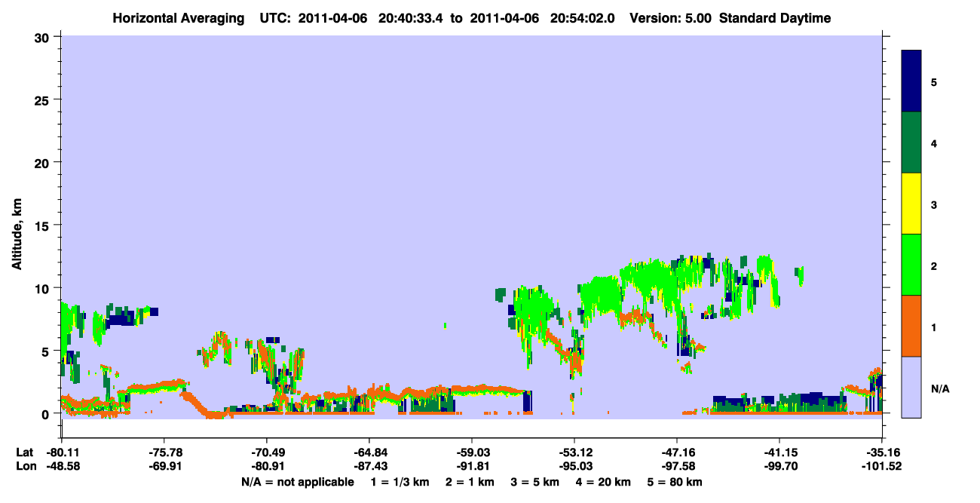Viewport: 980px width, 503px height.
Task: Click the 30 altitude tick label
Action: [44, 37]
